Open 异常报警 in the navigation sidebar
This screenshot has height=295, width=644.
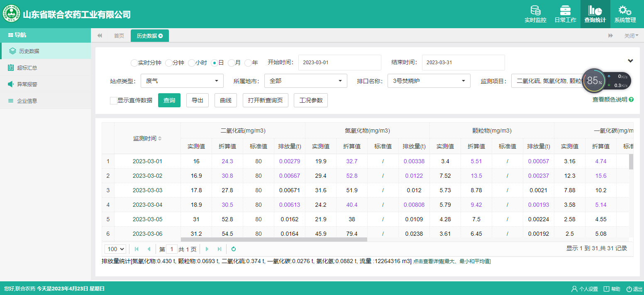45,84
